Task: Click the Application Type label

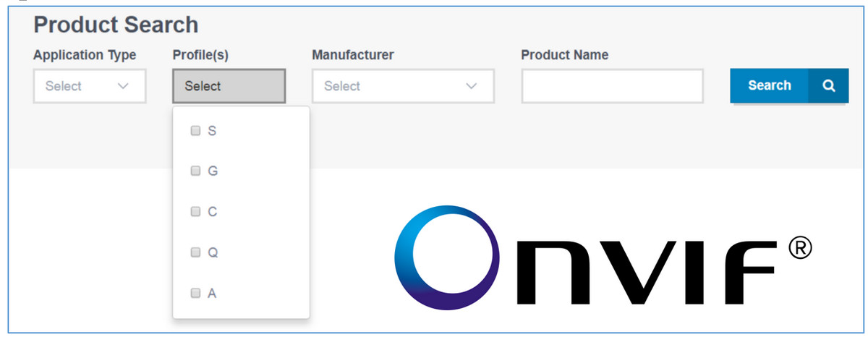Action: tap(85, 55)
